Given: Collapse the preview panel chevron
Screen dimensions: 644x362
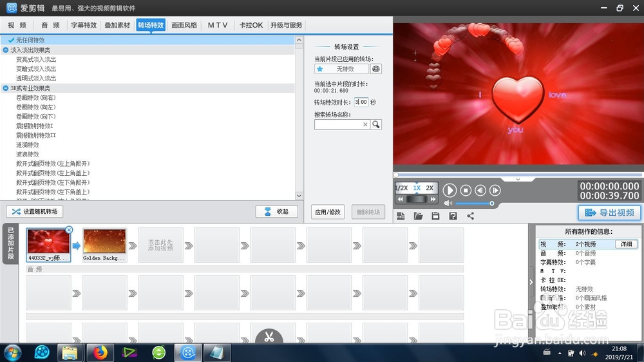Looking at the screenshot, I should click(x=518, y=180).
